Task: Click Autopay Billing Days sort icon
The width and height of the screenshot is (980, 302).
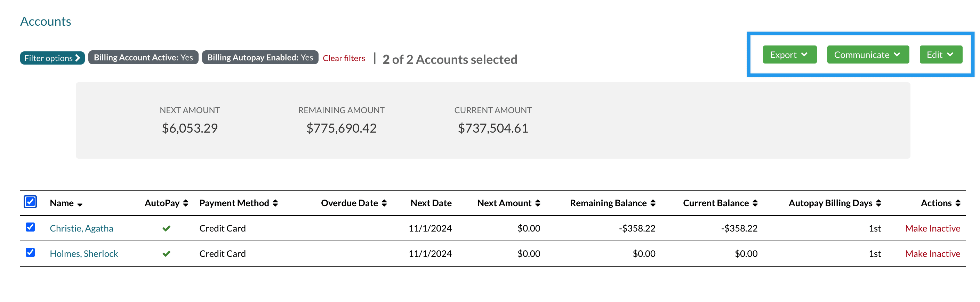Action: [878, 203]
